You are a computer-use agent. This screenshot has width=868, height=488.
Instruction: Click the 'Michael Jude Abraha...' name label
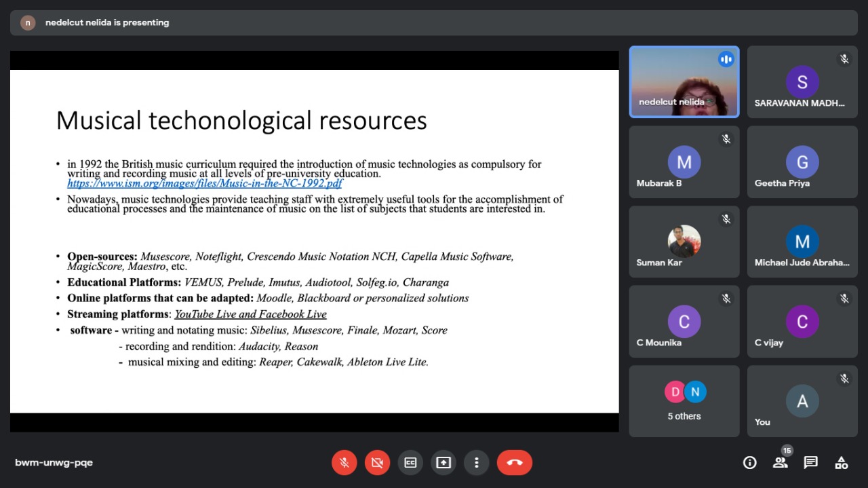pos(802,263)
